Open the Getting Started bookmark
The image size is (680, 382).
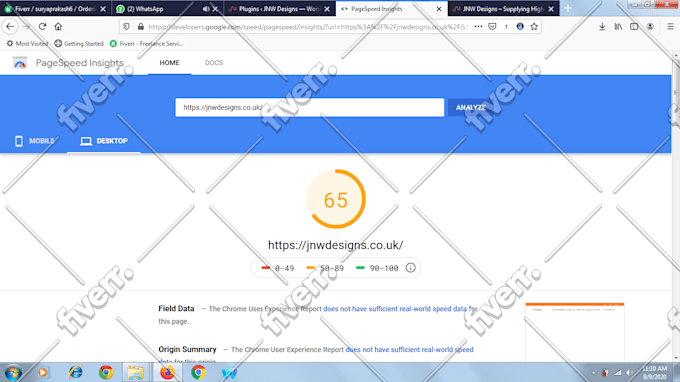click(79, 43)
